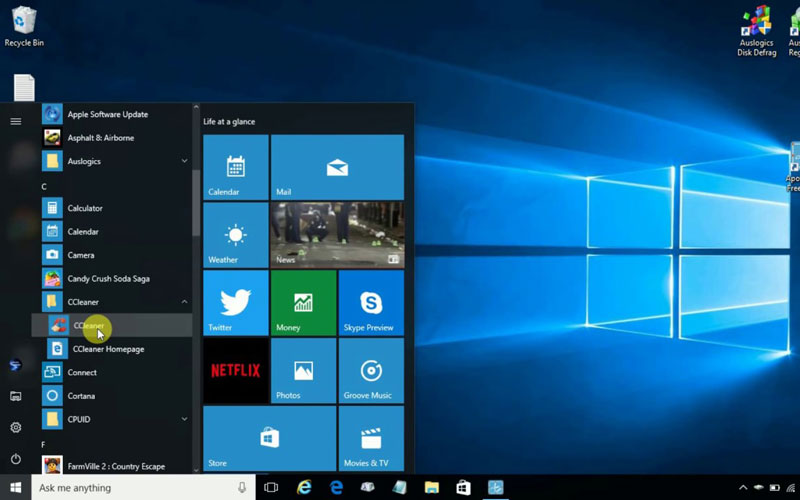Viewport: 800px width, 500px height.
Task: Open the Mail tile
Action: coord(337,167)
